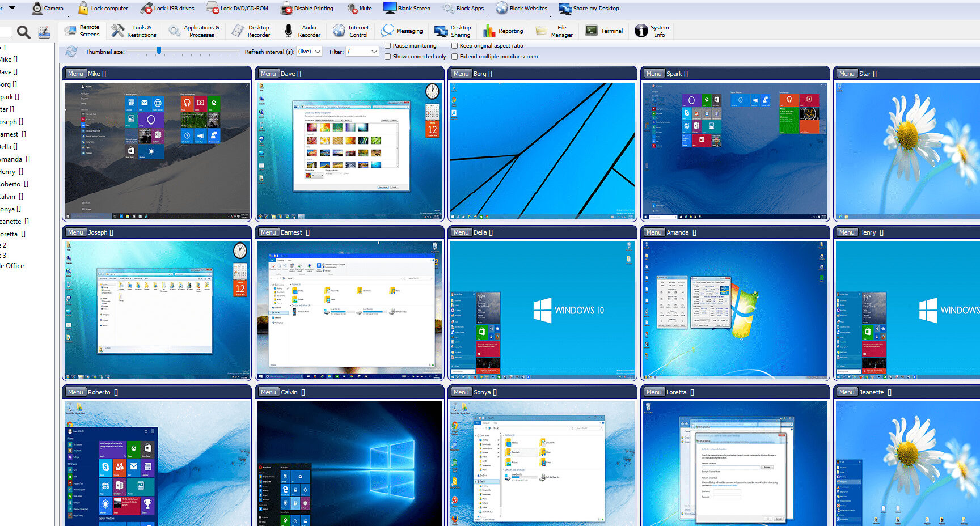Open the Reporting chart icon
Viewport: 980px width, 526px height.
click(x=489, y=31)
